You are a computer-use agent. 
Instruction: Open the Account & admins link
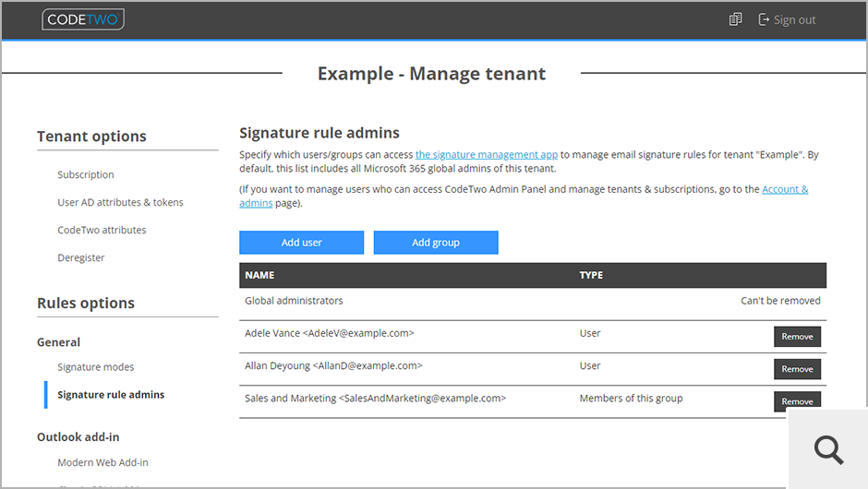tap(785, 189)
